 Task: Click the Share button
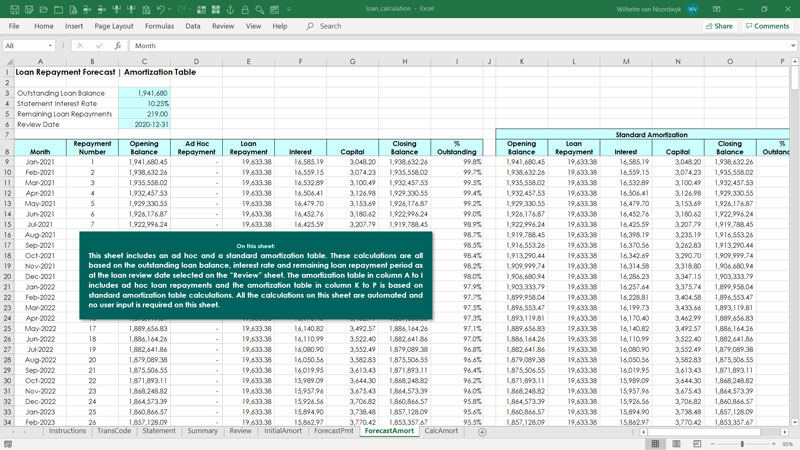click(719, 26)
